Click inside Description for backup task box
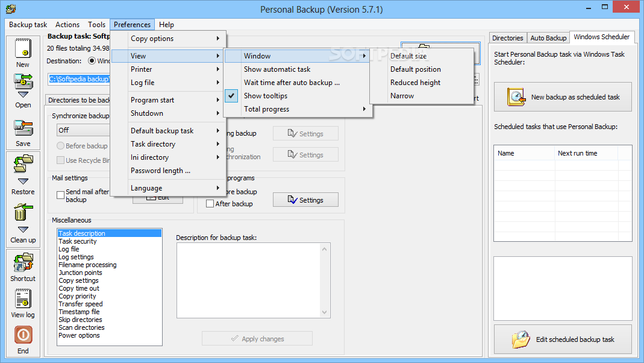This screenshot has width=644, height=363. click(249, 280)
